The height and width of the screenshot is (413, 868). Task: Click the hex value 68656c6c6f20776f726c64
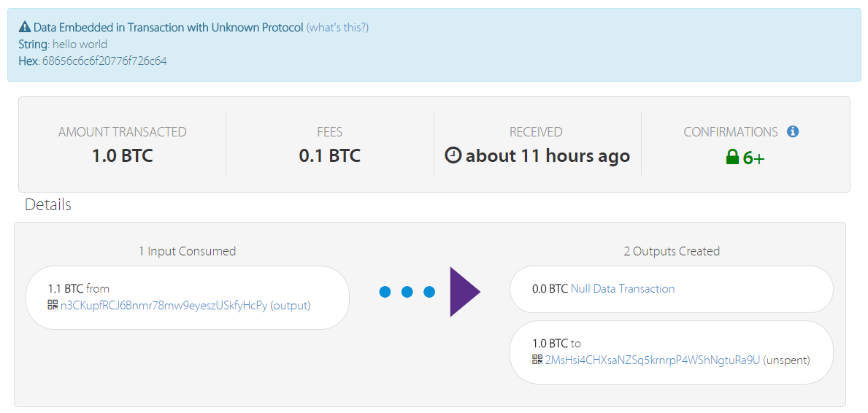click(104, 61)
